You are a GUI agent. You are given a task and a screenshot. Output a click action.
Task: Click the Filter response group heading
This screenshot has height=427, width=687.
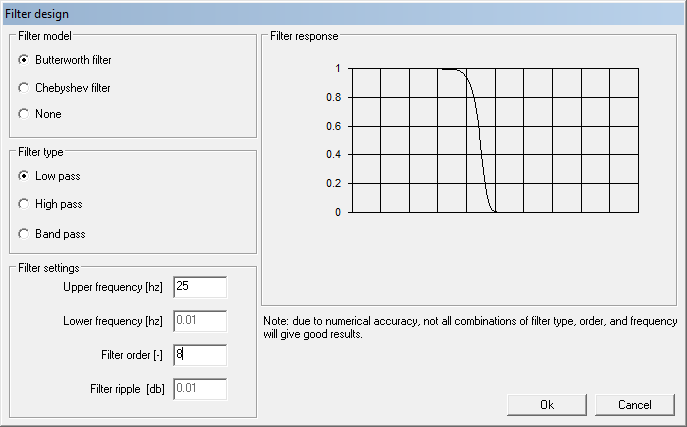tap(304, 36)
